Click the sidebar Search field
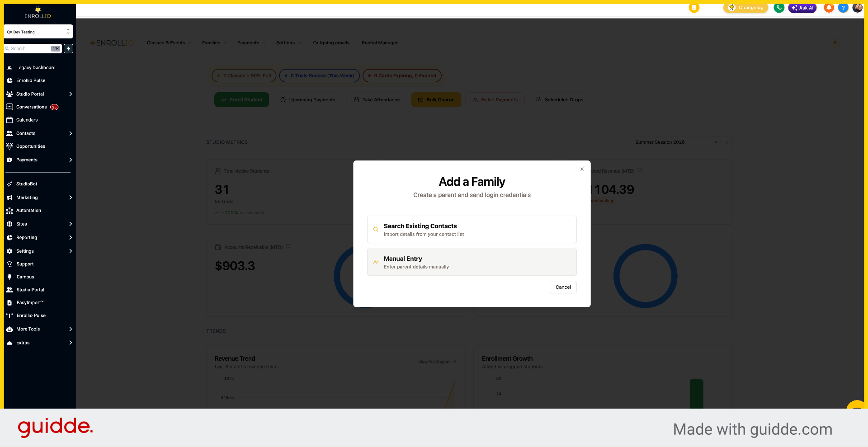Viewport: 868px width, 447px height. point(33,48)
